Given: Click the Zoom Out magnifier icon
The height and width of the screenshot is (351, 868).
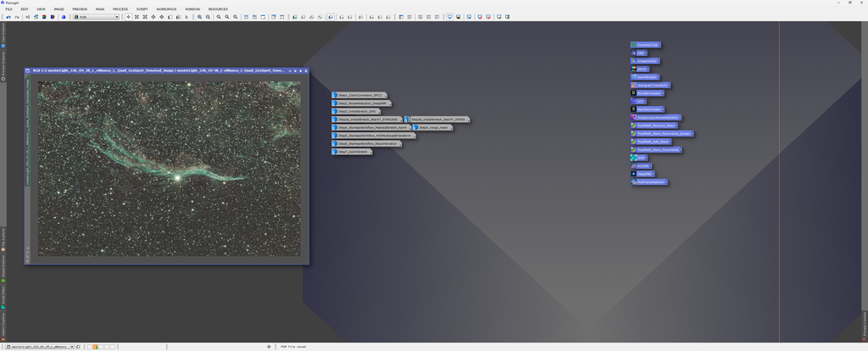Looking at the screenshot, I should (209, 17).
